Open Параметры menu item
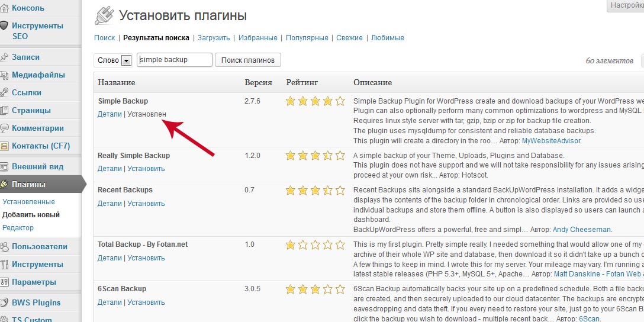 click(34, 282)
